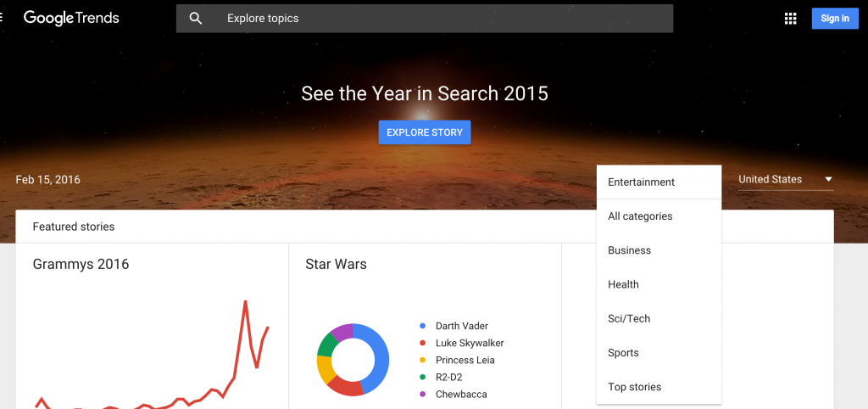This screenshot has width=868, height=409.
Task: Click the Featured stories heading
Action: click(x=74, y=227)
